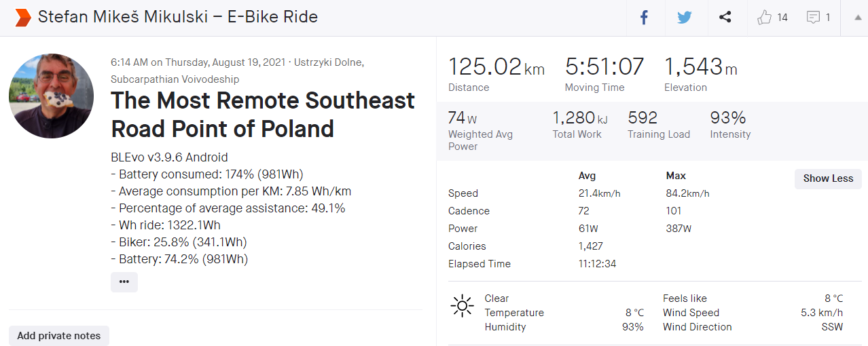Expand the description with the ellipsis button
This screenshot has width=868, height=346.
point(124,282)
